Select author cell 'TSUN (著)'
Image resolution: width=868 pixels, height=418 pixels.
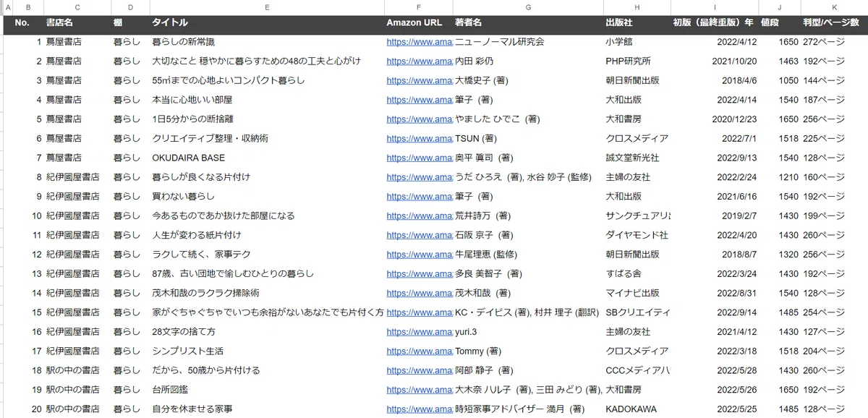click(528, 138)
